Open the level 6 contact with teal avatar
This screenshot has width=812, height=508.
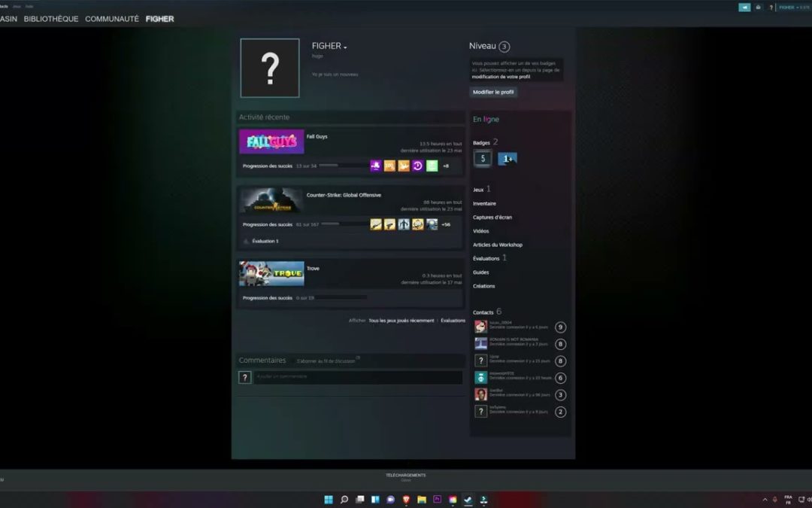520,377
